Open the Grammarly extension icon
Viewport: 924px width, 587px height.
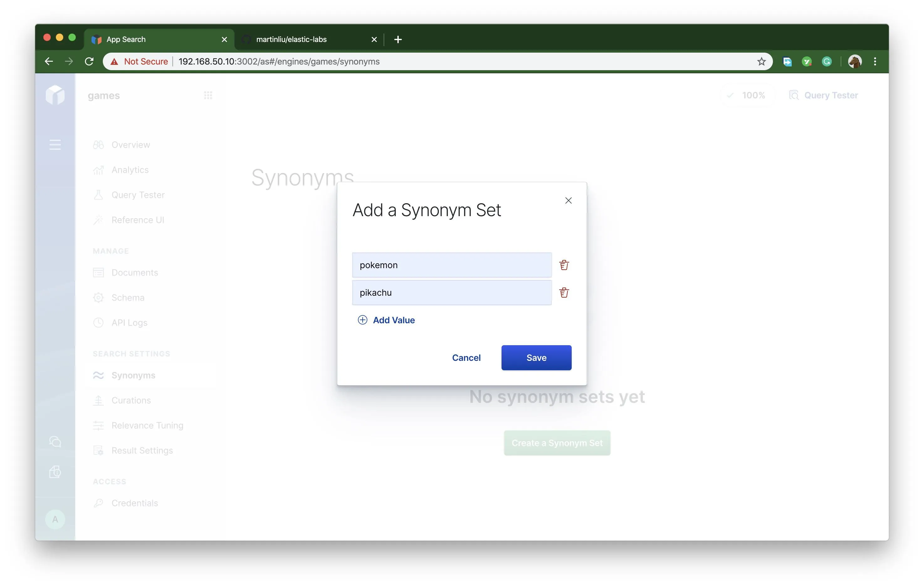pyautogui.click(x=827, y=61)
